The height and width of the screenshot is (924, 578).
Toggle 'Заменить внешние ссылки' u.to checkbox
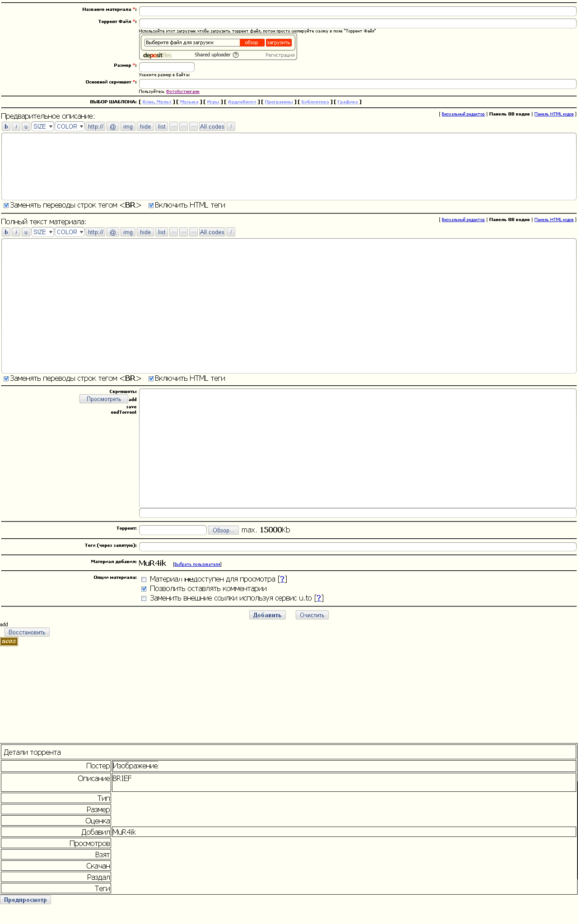(144, 598)
